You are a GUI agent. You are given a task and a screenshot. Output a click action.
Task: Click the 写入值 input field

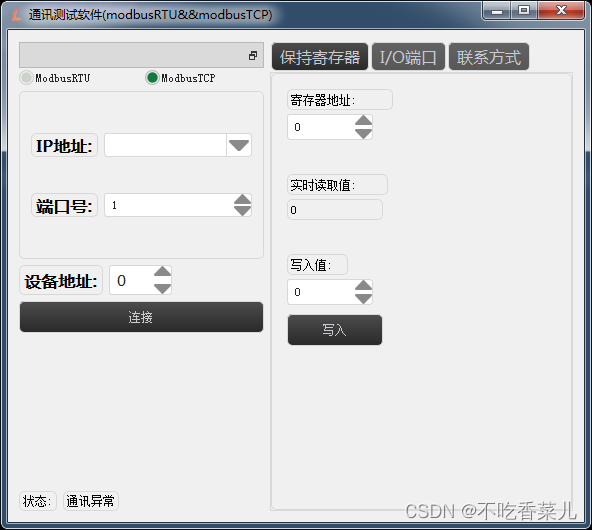click(321, 292)
